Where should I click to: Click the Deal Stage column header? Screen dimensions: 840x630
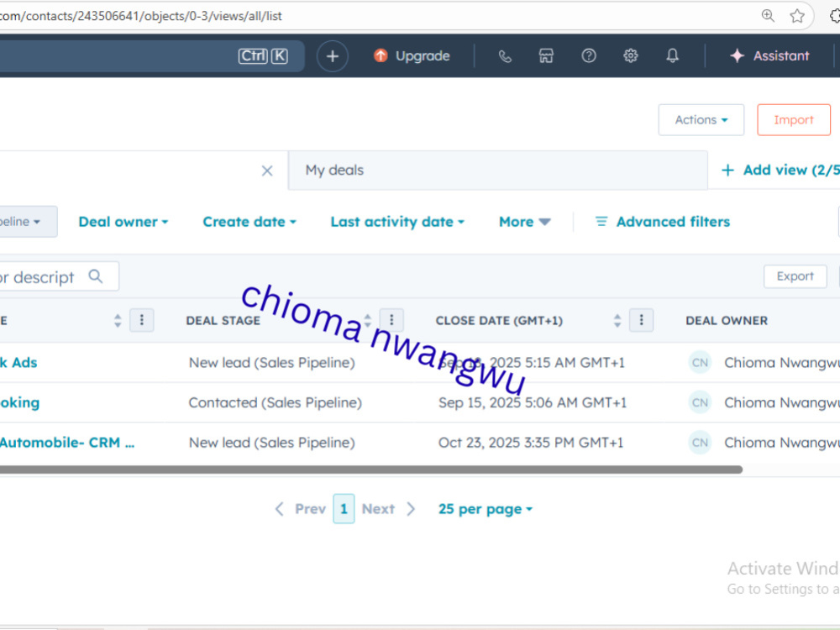click(223, 320)
